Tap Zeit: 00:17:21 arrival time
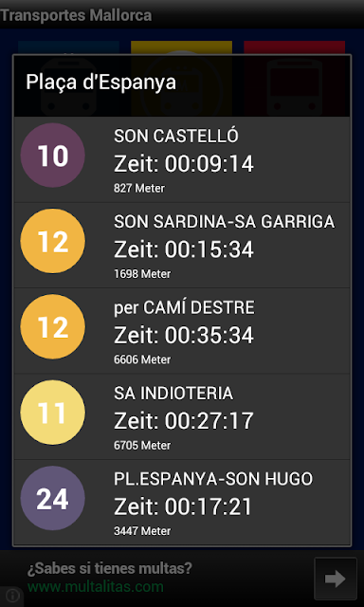This screenshot has width=364, height=607. (x=183, y=506)
